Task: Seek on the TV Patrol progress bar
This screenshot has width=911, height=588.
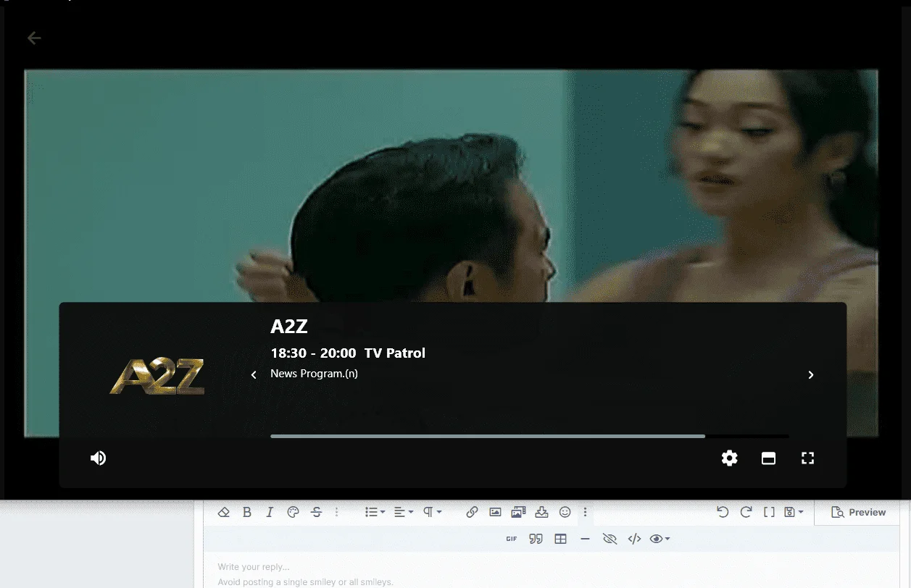Action: (530, 437)
